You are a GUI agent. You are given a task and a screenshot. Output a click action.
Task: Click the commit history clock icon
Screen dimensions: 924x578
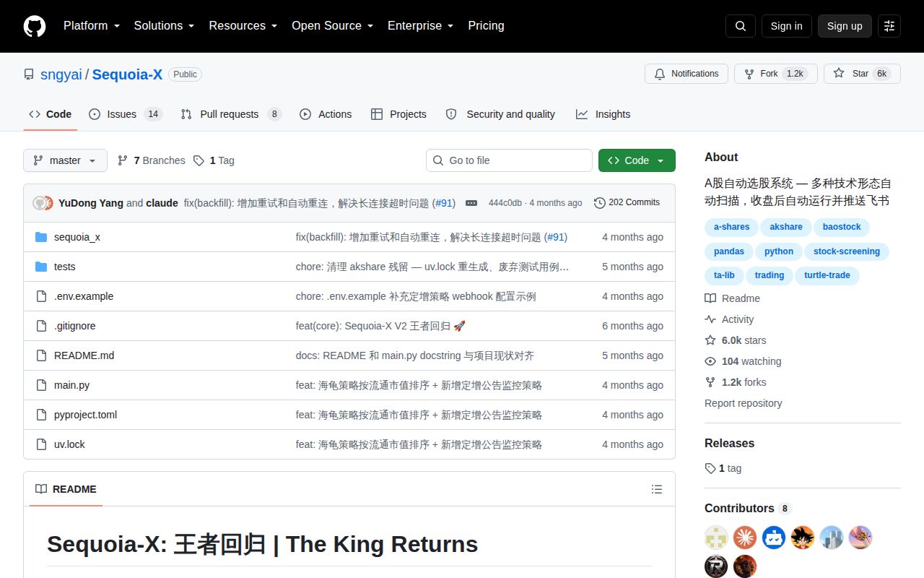(599, 203)
